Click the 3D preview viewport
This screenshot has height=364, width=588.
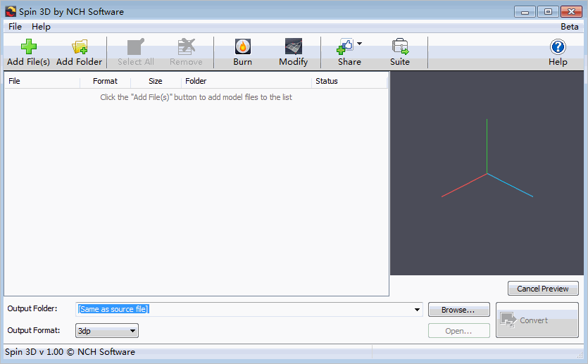coord(487,173)
